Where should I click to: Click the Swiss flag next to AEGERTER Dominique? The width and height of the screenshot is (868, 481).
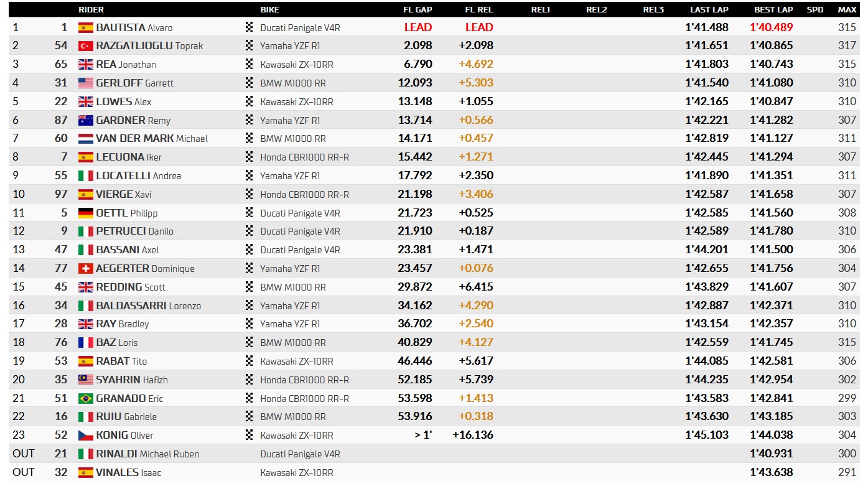pyautogui.click(x=86, y=268)
